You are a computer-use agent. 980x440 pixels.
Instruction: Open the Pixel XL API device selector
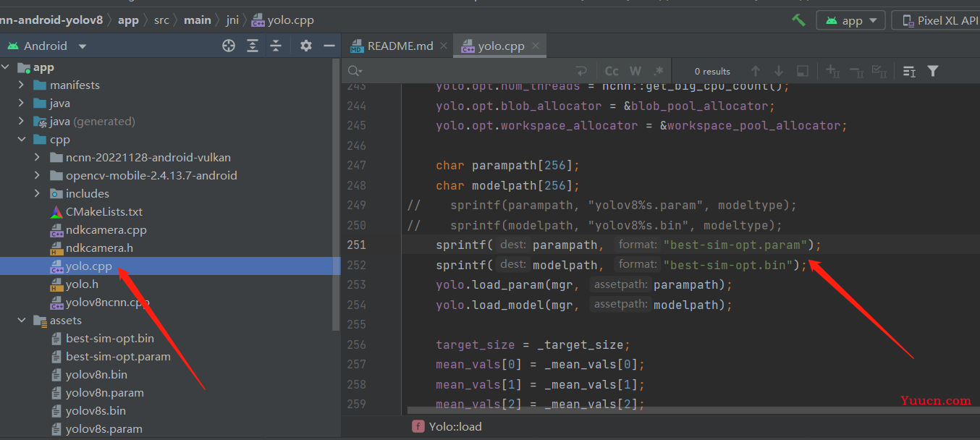click(x=936, y=20)
